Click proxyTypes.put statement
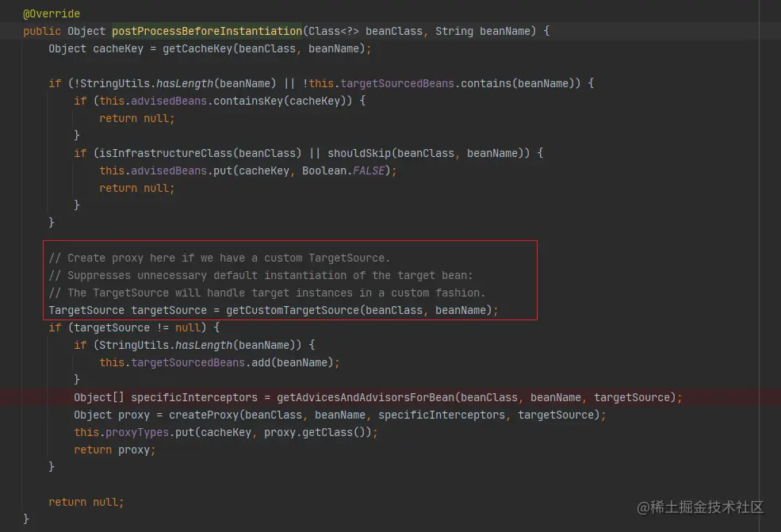Screen dimensions: 781x532 [x=226, y=432]
